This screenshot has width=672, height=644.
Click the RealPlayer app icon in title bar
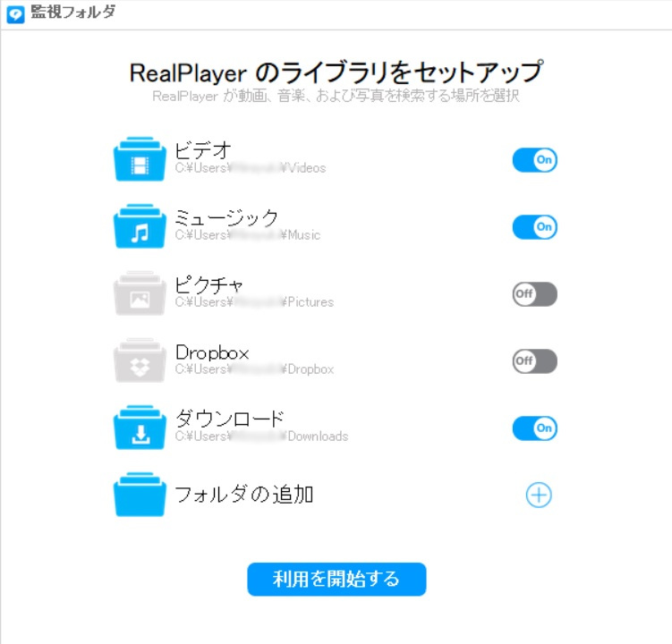point(15,14)
